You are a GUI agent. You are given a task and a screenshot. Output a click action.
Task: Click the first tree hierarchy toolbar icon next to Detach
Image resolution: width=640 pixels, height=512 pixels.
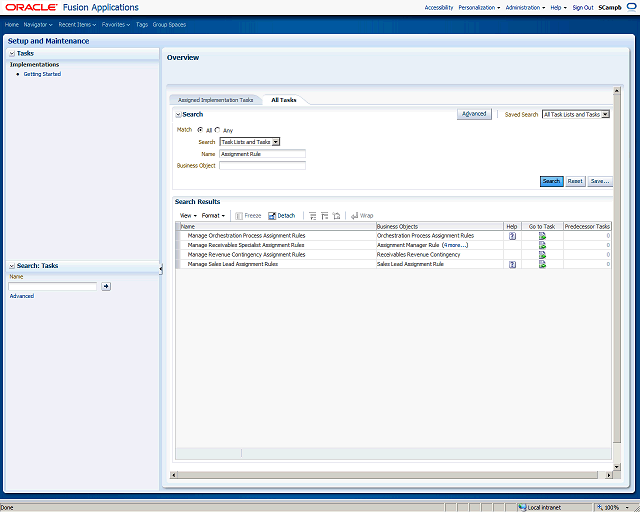coord(313,216)
